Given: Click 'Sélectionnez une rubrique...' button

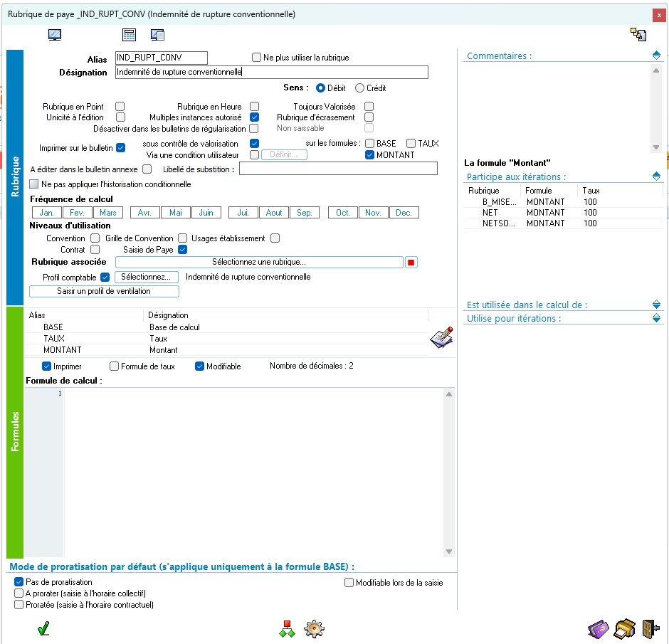Looking at the screenshot, I should point(259,262).
